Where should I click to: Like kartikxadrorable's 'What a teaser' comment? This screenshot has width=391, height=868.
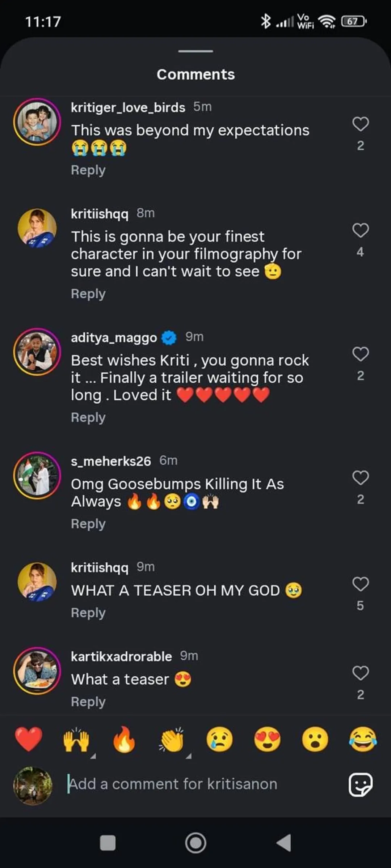click(360, 673)
